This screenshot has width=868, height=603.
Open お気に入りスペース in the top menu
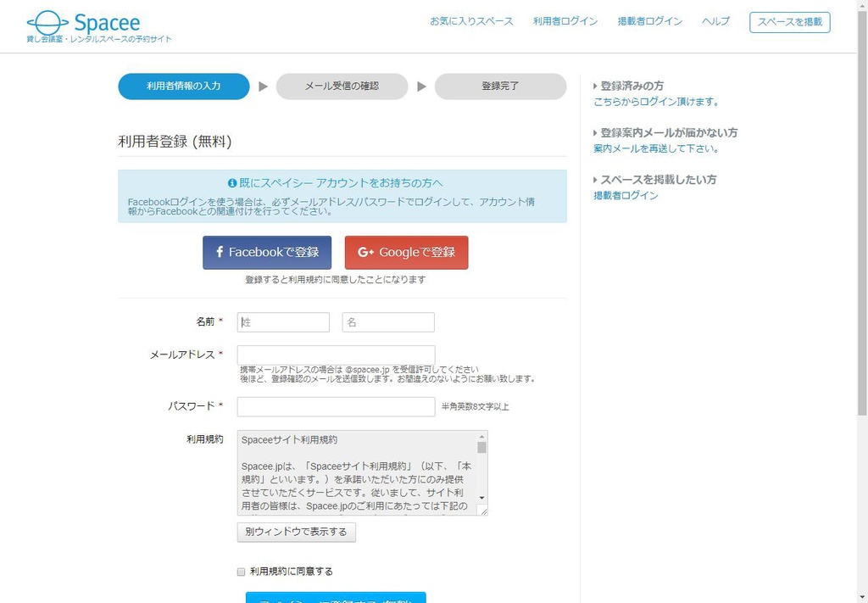[471, 21]
